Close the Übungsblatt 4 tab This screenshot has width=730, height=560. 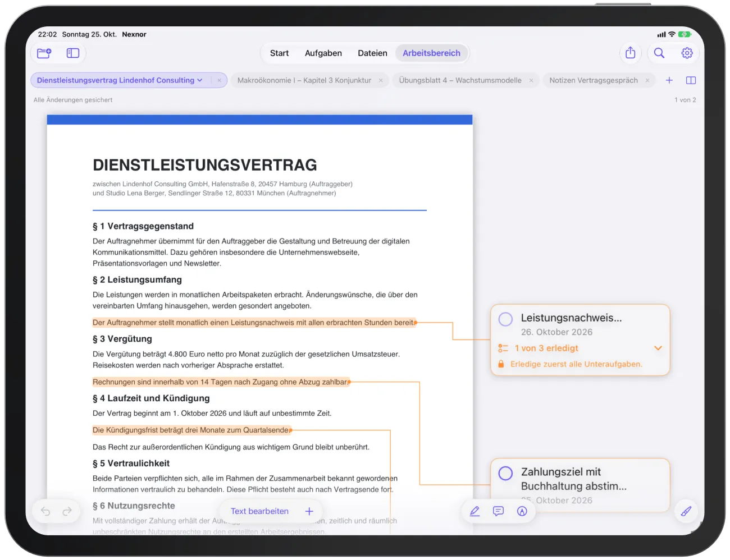[531, 80]
